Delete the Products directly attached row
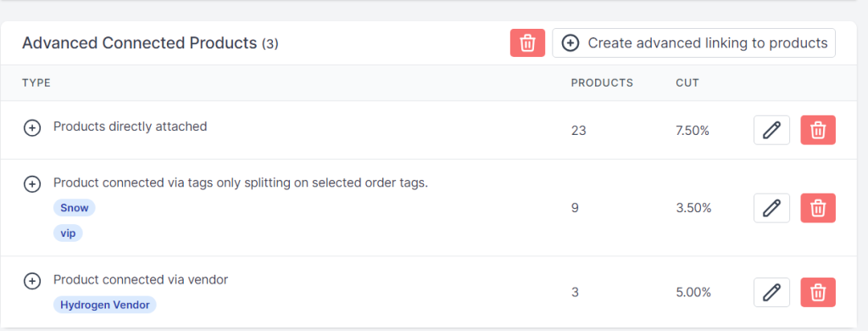 [x=818, y=131]
